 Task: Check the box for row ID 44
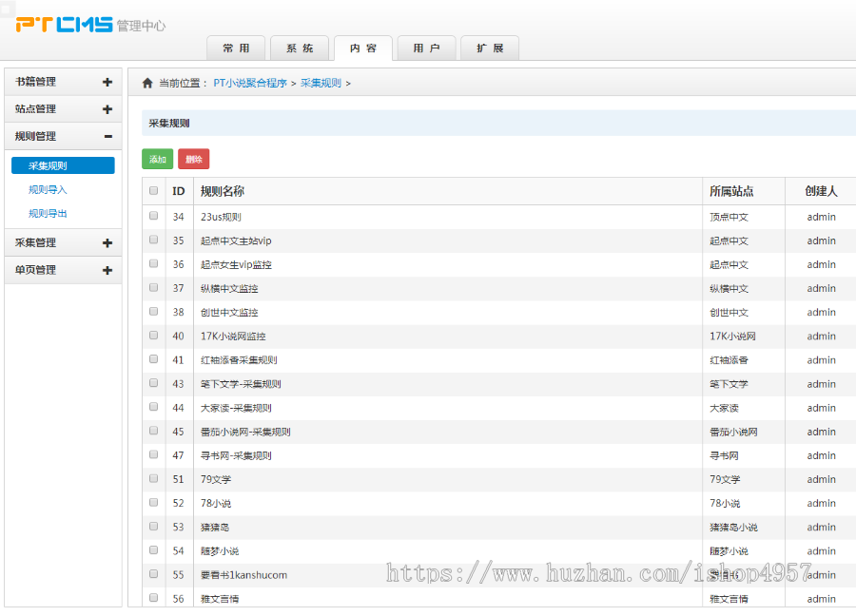153,407
